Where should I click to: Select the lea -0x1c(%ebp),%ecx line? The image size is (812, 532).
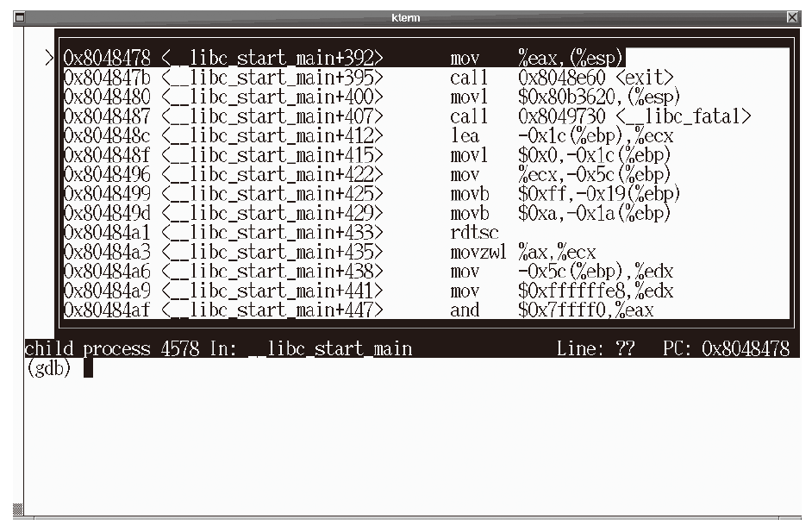pyautogui.click(x=368, y=136)
